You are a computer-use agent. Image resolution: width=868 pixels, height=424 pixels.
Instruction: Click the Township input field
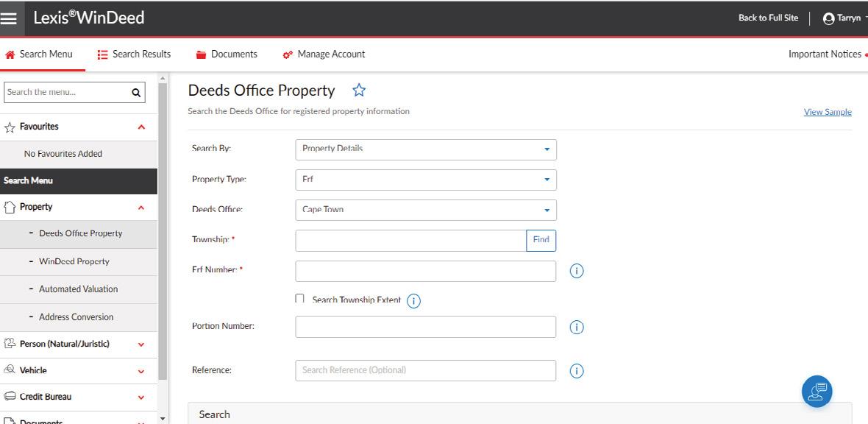410,241
